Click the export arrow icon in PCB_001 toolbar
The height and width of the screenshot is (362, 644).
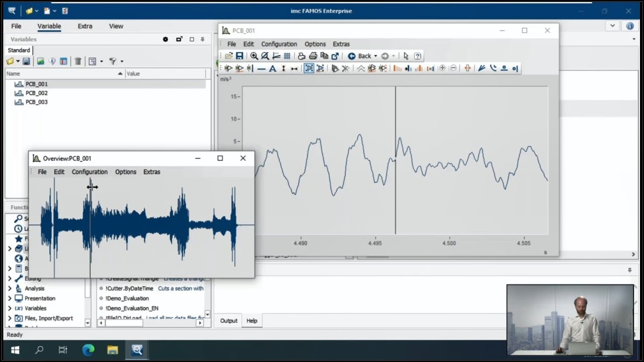[x=335, y=56]
